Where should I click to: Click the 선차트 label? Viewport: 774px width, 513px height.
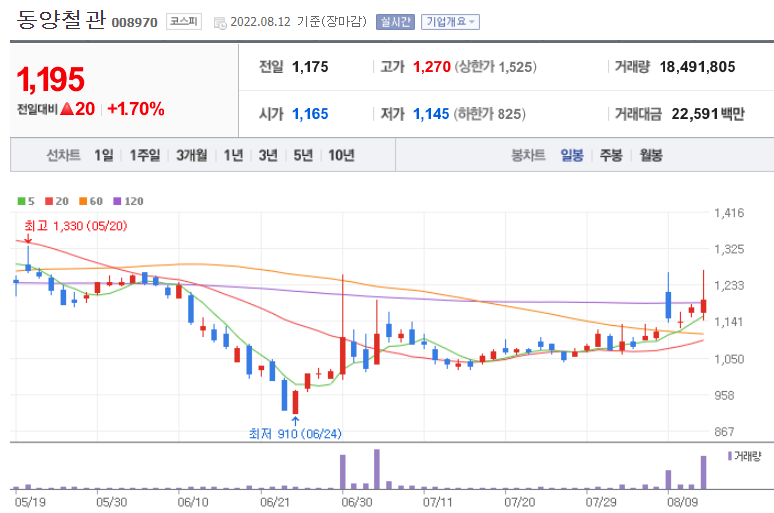click(x=63, y=156)
